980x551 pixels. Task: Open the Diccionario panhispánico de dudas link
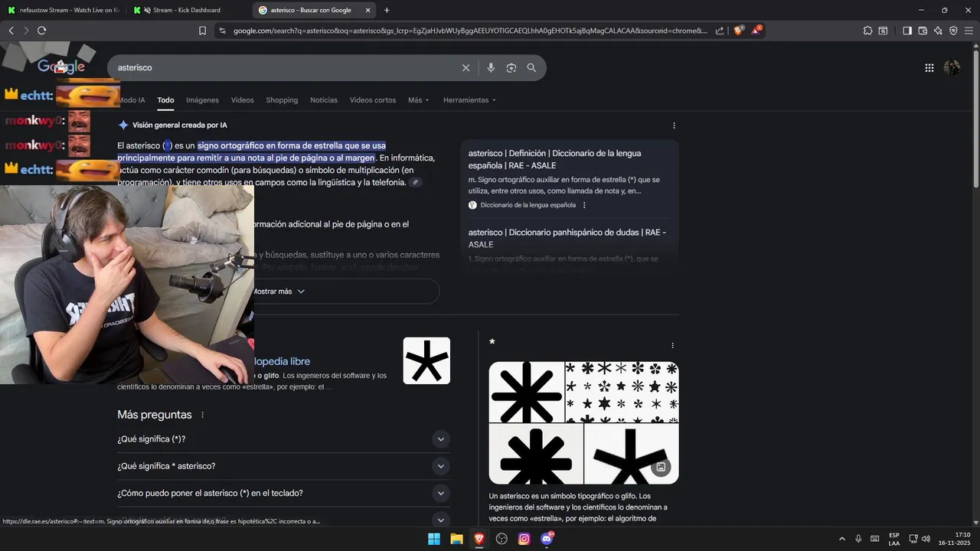[567, 238]
